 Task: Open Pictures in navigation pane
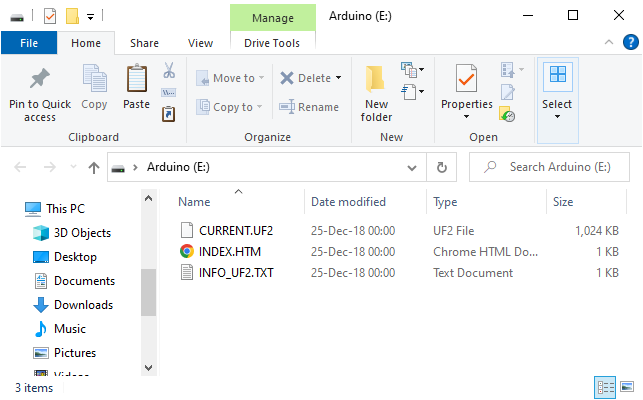click(75, 353)
